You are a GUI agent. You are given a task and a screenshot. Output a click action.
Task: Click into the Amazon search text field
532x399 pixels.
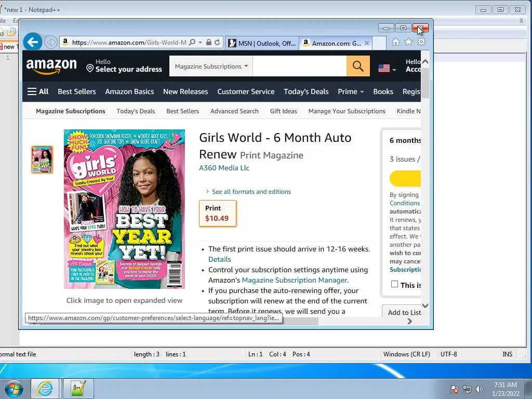(299, 66)
